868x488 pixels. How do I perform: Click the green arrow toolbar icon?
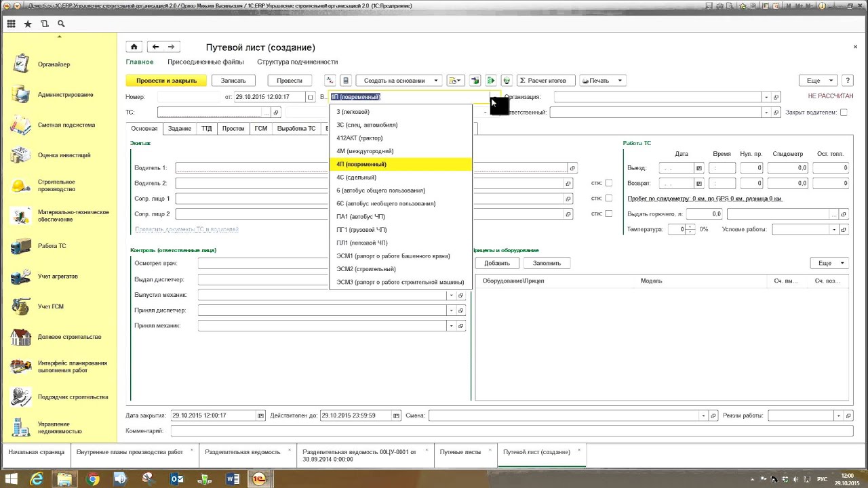tap(491, 81)
